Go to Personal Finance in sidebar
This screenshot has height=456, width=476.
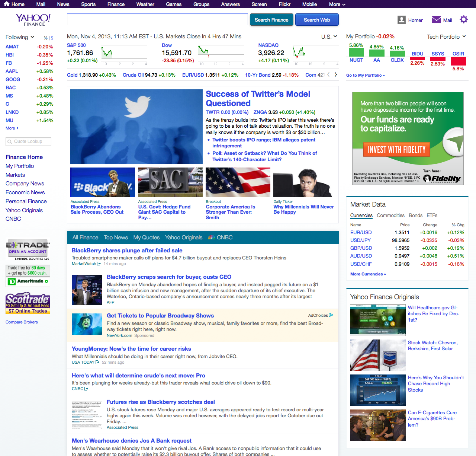[26, 201]
